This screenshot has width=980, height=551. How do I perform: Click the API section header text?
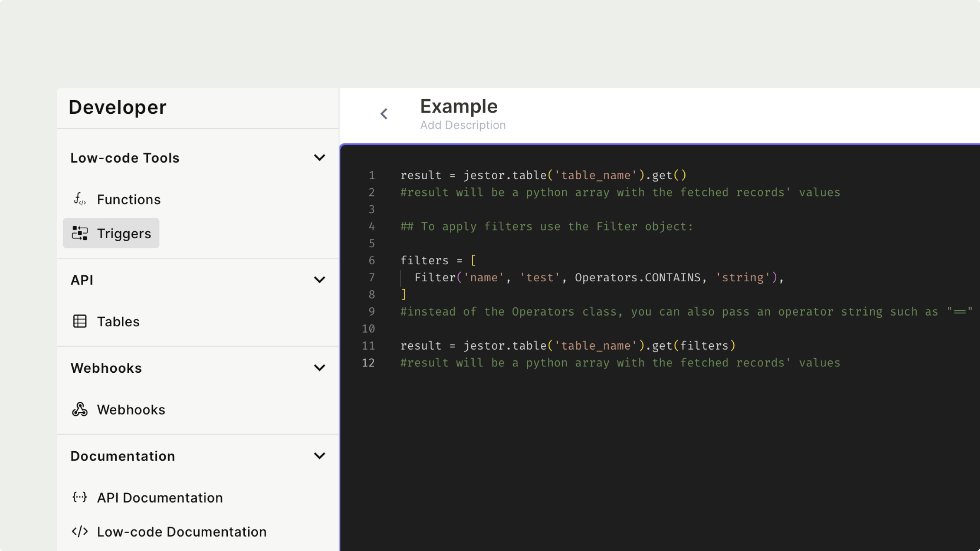coord(82,280)
